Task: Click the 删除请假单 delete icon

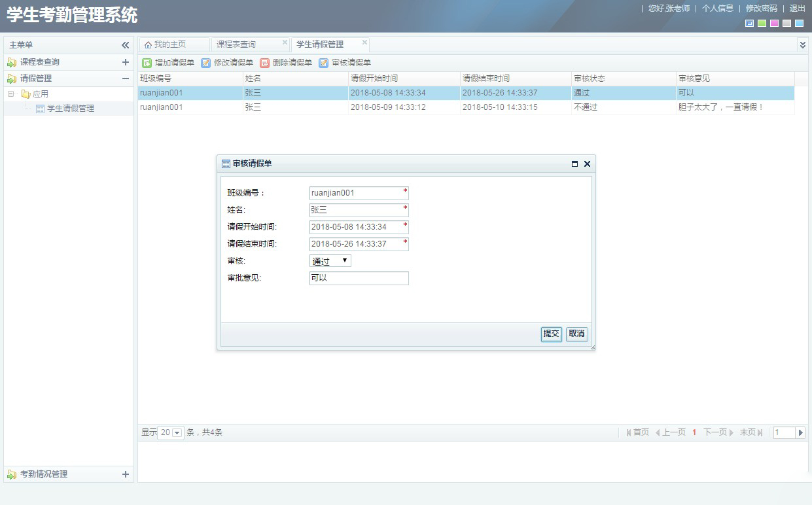Action: point(264,63)
